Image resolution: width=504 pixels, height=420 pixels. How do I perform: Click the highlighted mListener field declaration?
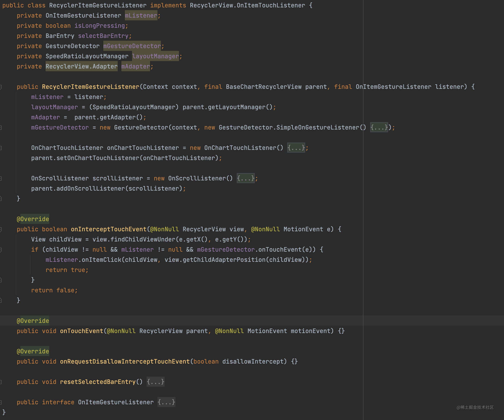[141, 15]
